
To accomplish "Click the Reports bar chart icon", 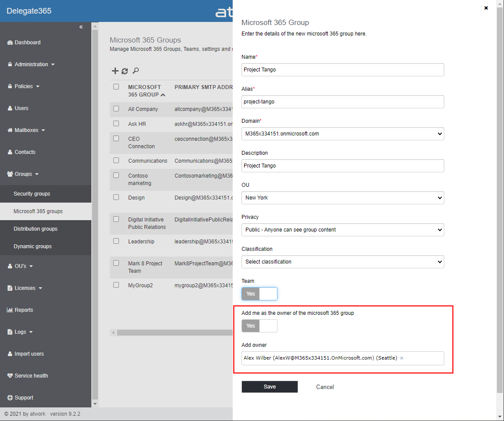I will click(10, 310).
